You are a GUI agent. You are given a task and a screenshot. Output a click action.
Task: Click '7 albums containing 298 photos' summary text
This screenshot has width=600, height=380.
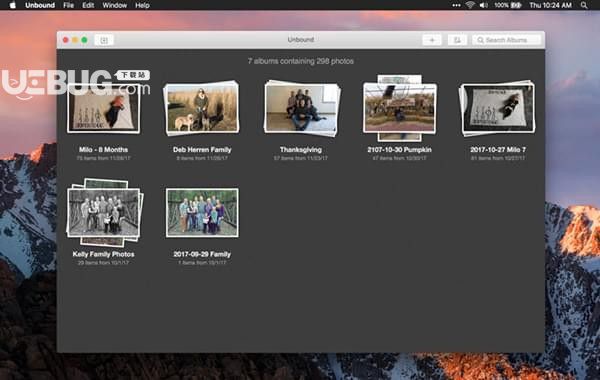(301, 61)
